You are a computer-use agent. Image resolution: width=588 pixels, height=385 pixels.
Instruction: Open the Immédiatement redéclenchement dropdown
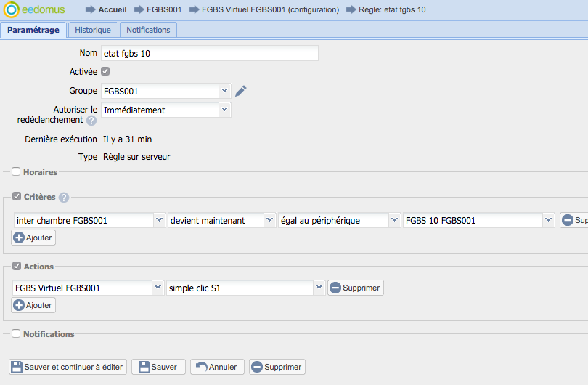coord(224,110)
